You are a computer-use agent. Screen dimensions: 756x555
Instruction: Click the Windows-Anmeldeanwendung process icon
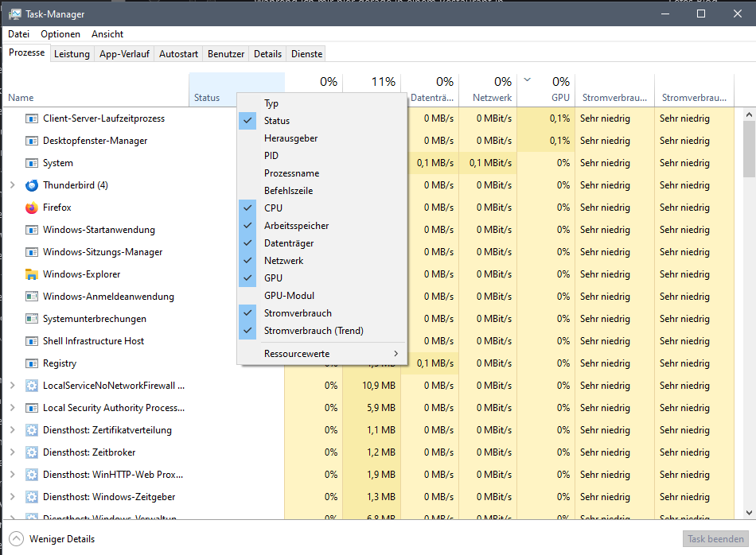pyautogui.click(x=31, y=297)
